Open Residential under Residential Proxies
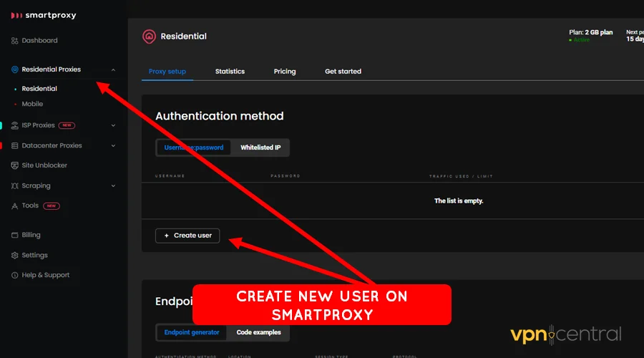 coord(39,89)
